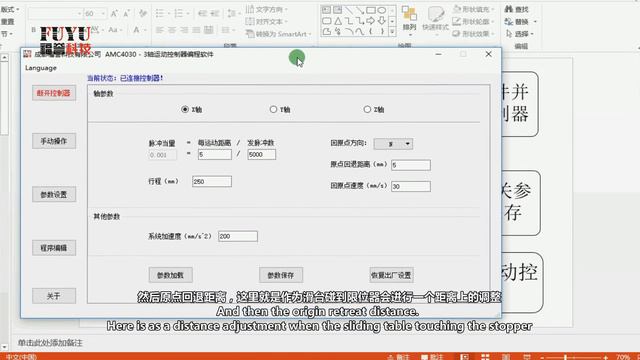The height and width of the screenshot is (360, 640).
Task: Open the 形状填充 shape fill dropdown
Action: [474, 9]
